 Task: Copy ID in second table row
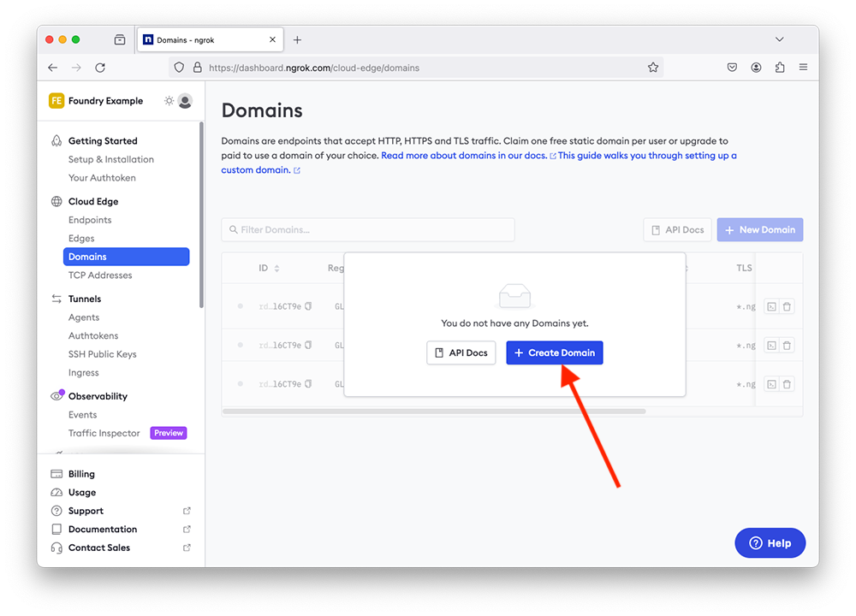point(308,345)
